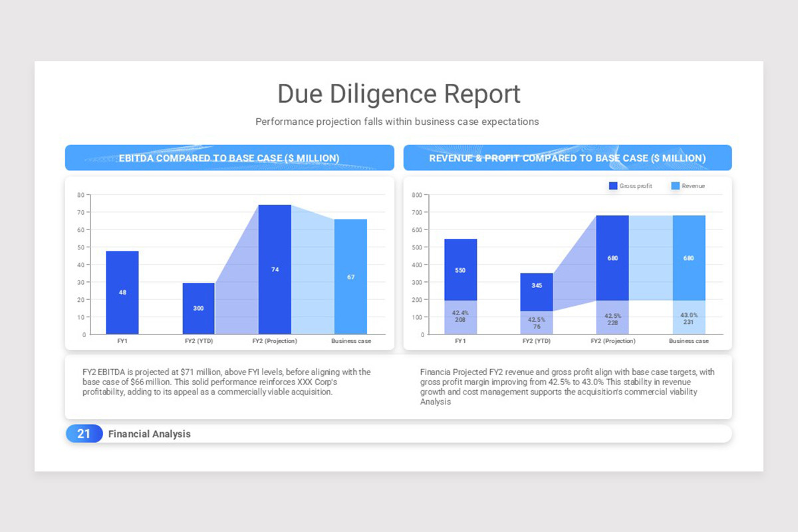
Task: Click the blue 21 page number badge
Action: tap(84, 434)
